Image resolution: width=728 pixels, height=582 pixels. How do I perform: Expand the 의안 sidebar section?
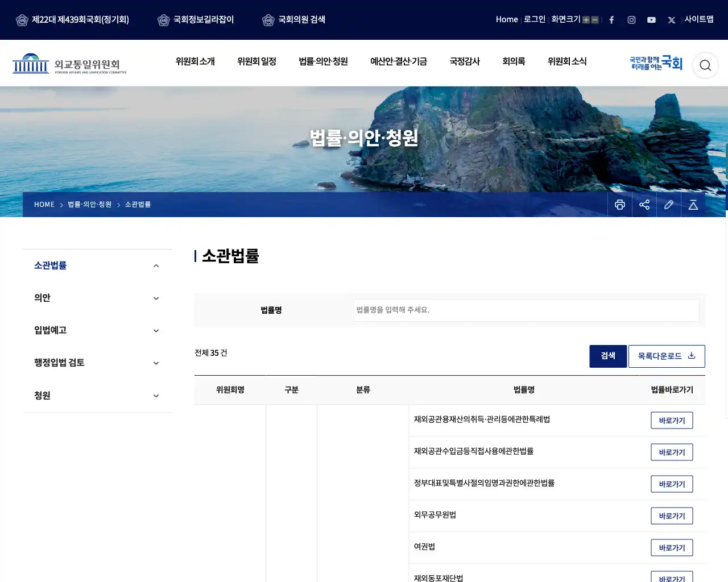[97, 298]
